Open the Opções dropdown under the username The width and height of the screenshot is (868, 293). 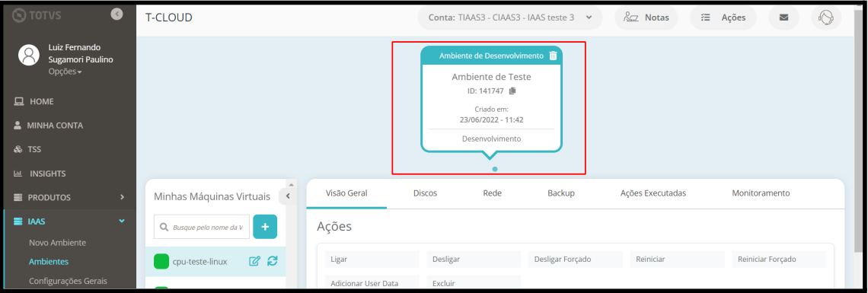[65, 72]
